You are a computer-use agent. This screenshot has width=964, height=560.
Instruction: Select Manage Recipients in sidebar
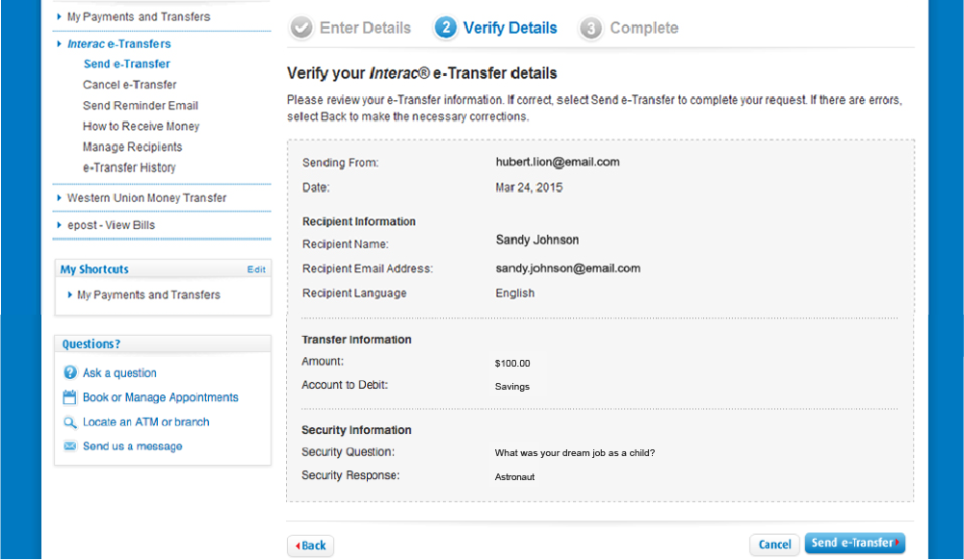pos(132,147)
